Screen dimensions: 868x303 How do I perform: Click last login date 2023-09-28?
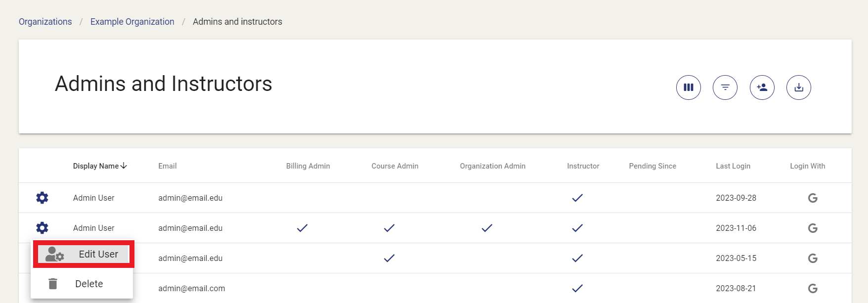736,198
